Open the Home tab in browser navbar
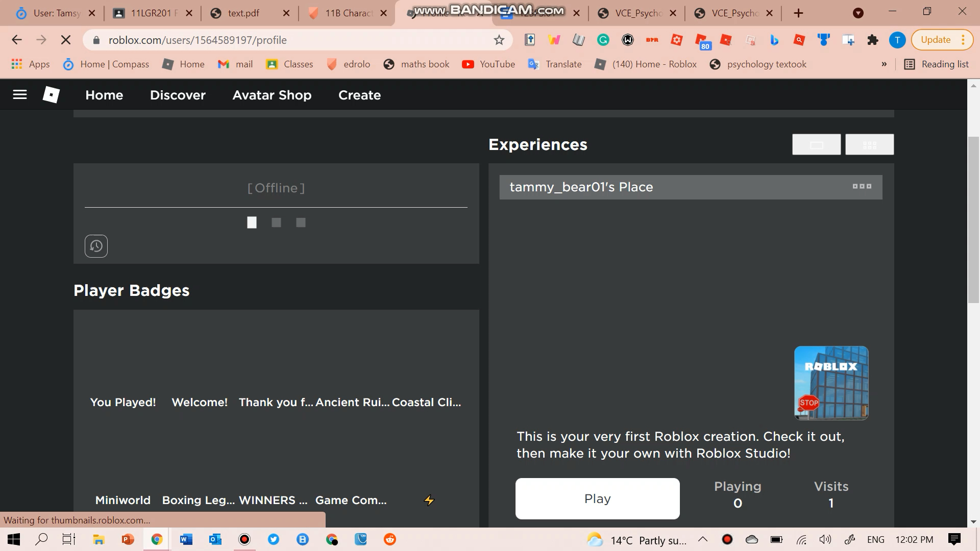 click(190, 64)
